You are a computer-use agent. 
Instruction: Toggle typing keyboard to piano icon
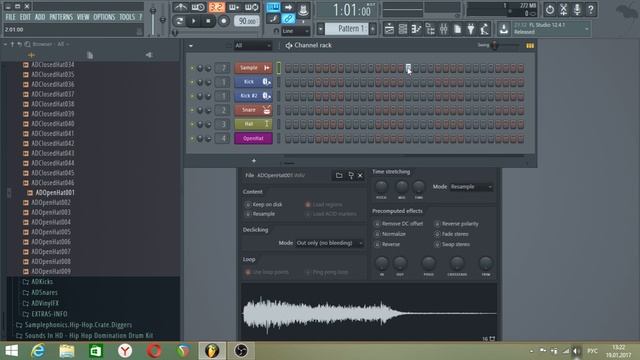(273, 7)
